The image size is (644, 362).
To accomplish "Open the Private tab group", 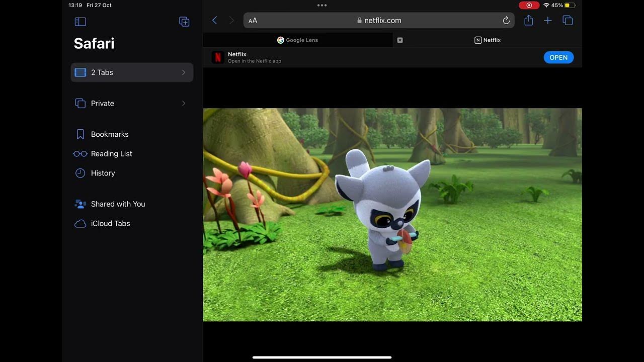I will [x=132, y=103].
